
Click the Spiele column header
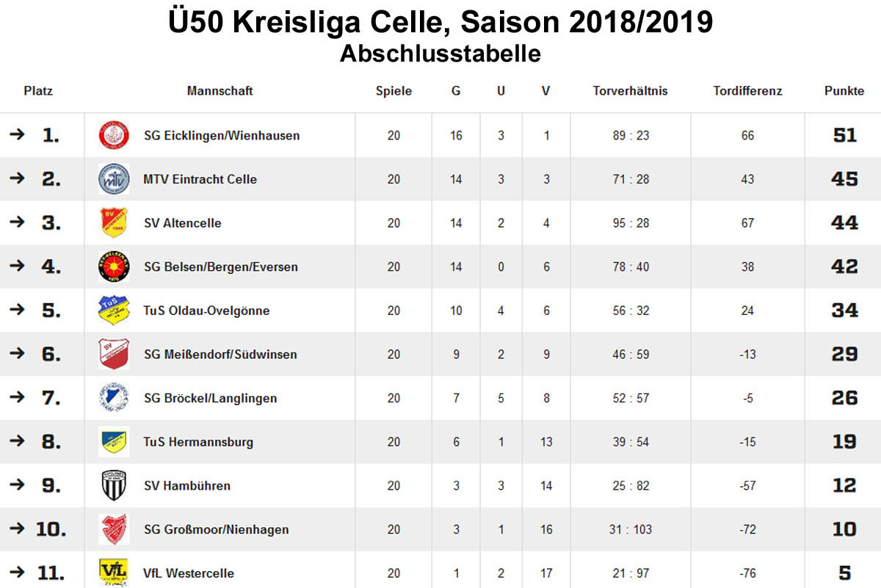[394, 91]
